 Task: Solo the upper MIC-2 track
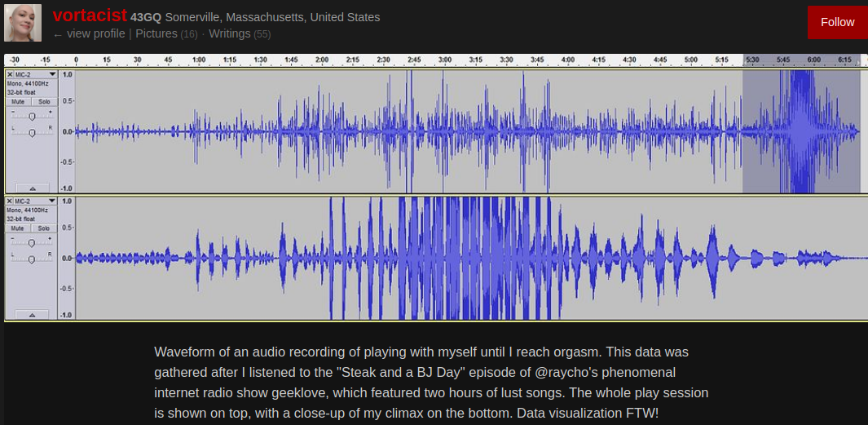[44, 102]
